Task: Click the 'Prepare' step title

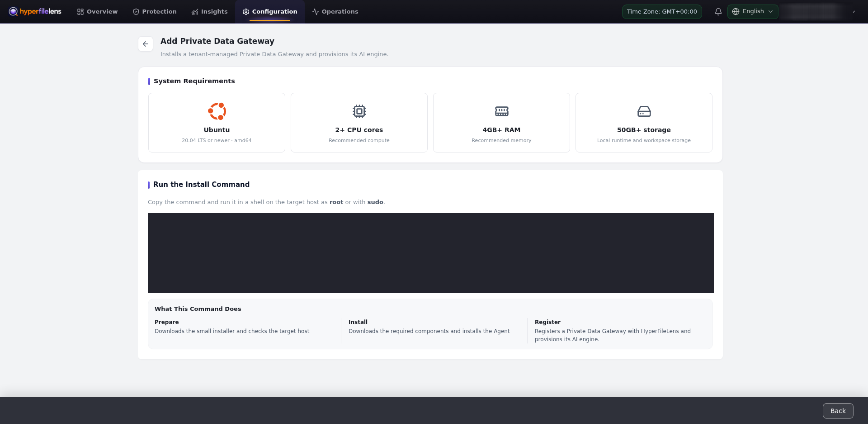Action: click(167, 322)
